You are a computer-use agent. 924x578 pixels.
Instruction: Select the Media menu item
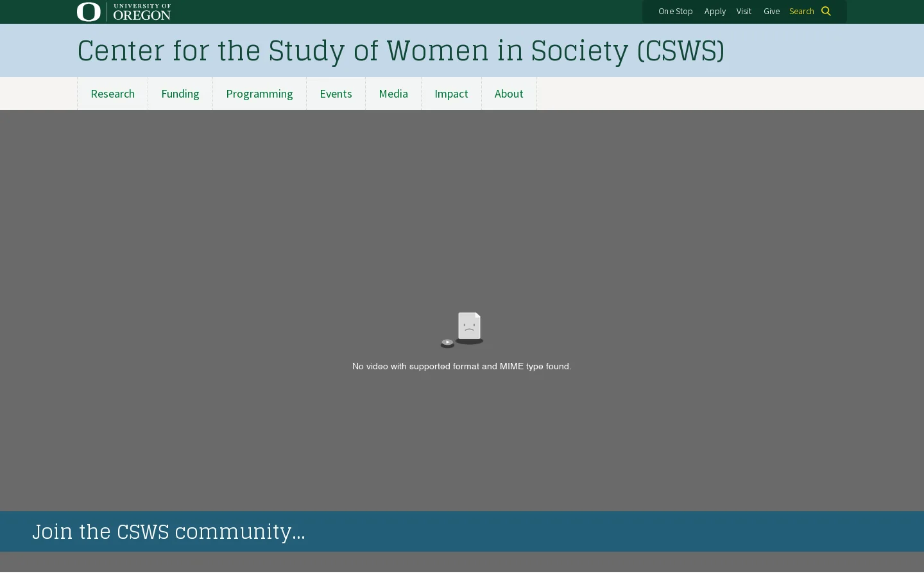pos(393,94)
